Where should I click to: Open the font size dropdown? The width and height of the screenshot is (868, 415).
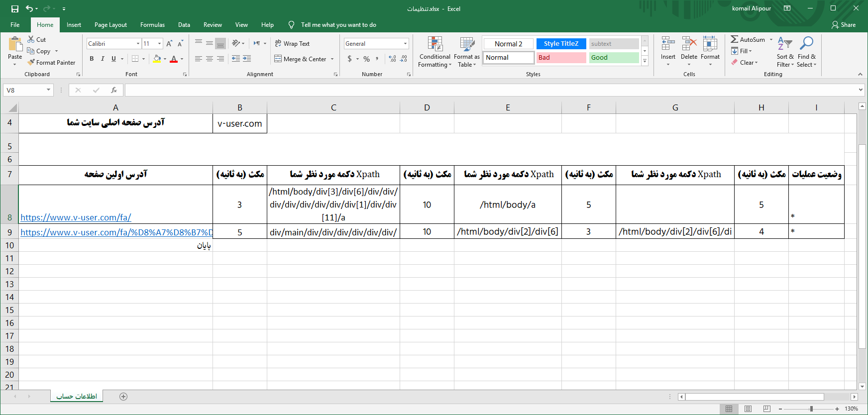point(159,44)
